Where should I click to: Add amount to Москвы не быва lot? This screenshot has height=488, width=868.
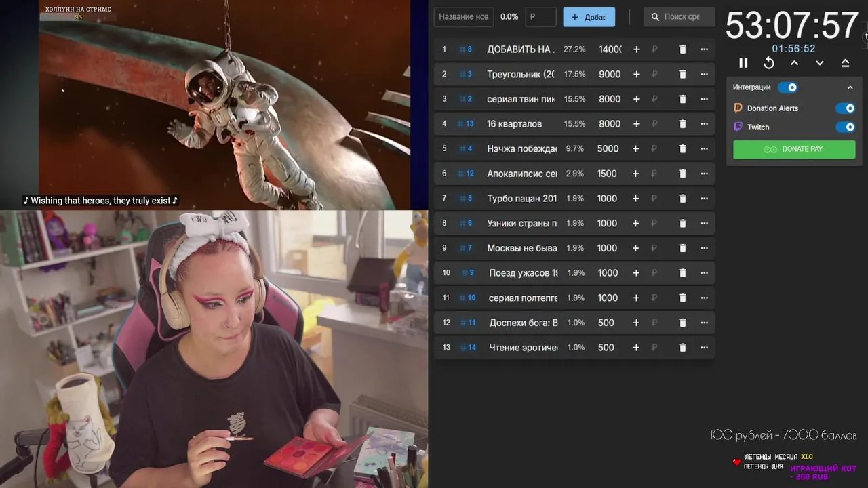click(636, 248)
